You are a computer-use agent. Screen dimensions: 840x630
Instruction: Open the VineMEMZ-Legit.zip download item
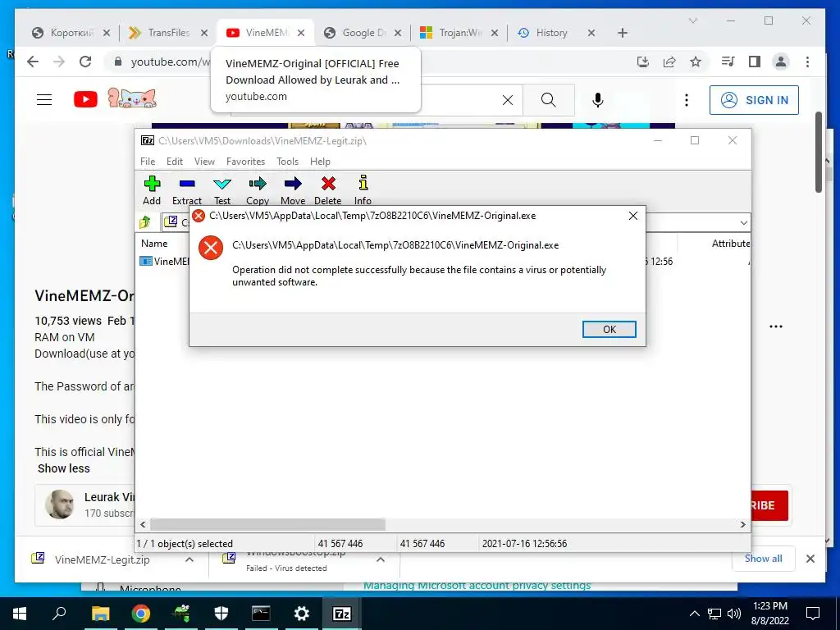click(102, 559)
